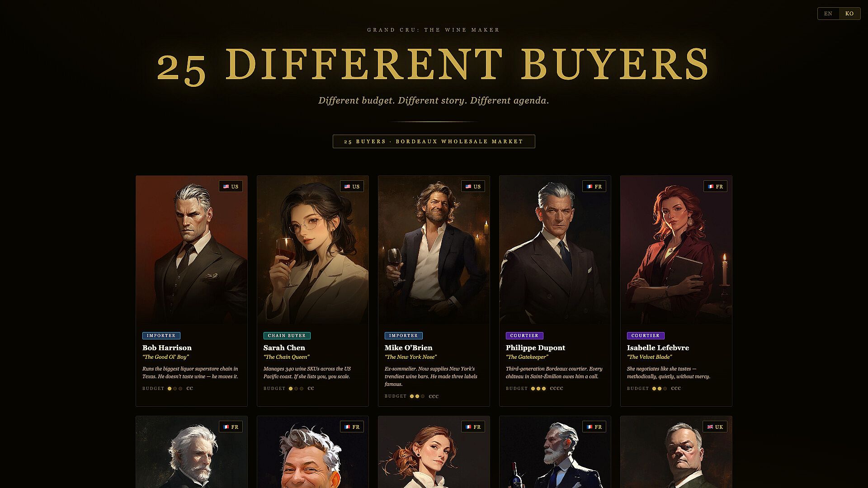Click the Importer tag on Bob Harrison
Viewport: 868px width, 488px height.
[x=161, y=336]
